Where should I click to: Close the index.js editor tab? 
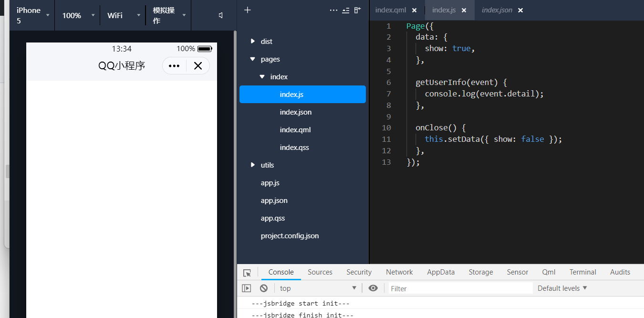464,10
